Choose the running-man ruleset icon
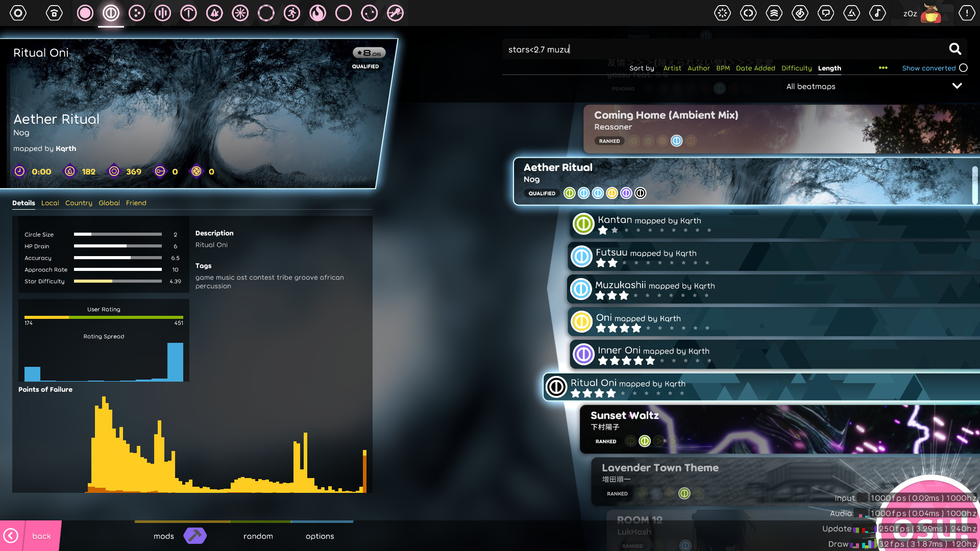 click(x=292, y=13)
